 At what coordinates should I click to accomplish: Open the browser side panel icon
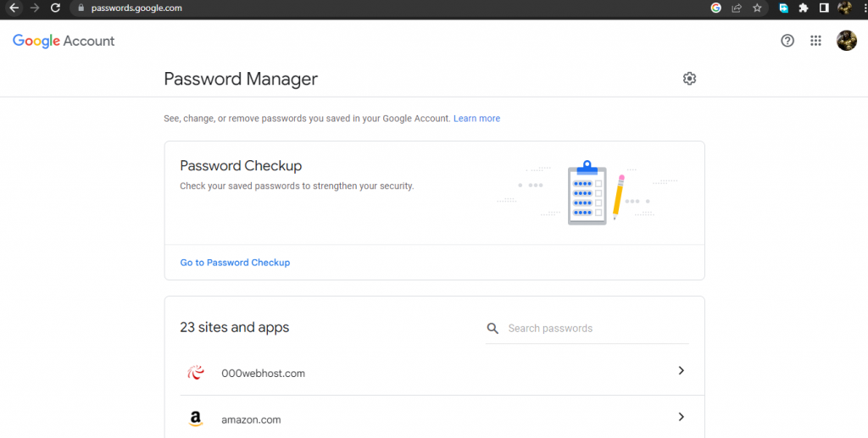[x=824, y=8]
